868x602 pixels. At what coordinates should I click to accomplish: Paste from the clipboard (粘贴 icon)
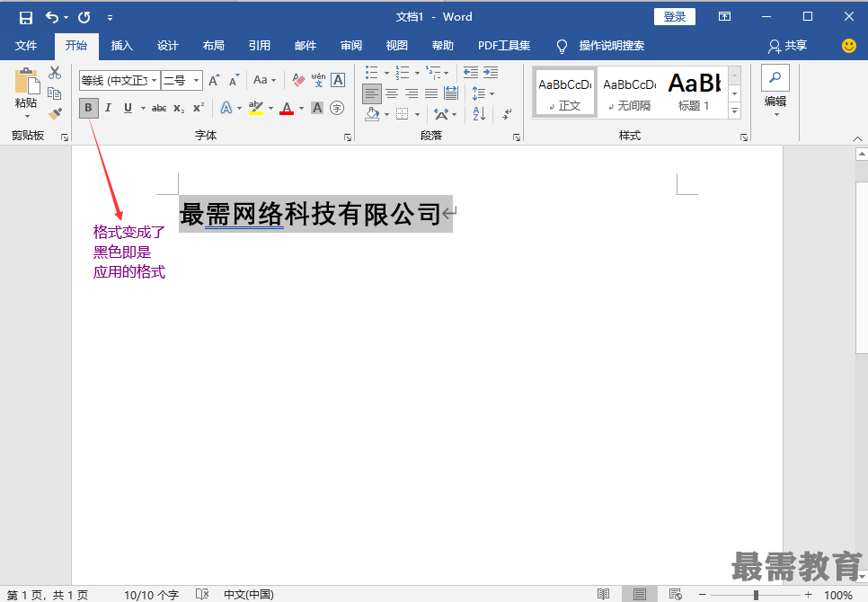(x=27, y=81)
